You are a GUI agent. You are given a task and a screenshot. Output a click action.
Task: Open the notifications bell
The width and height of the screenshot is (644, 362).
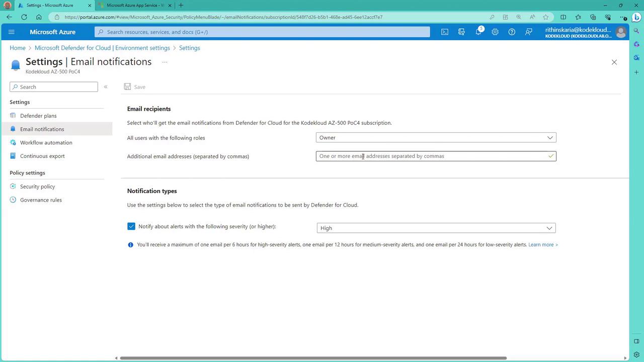(x=478, y=32)
